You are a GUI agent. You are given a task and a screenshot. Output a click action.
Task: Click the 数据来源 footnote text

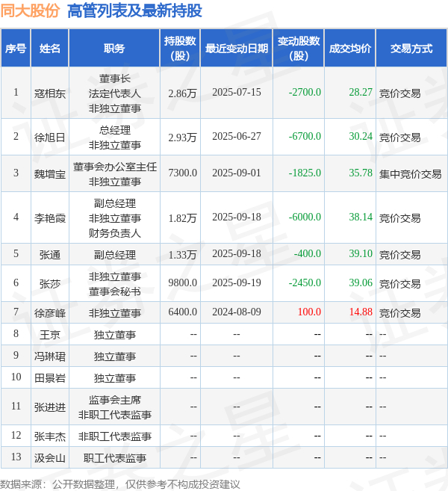(x=120, y=484)
